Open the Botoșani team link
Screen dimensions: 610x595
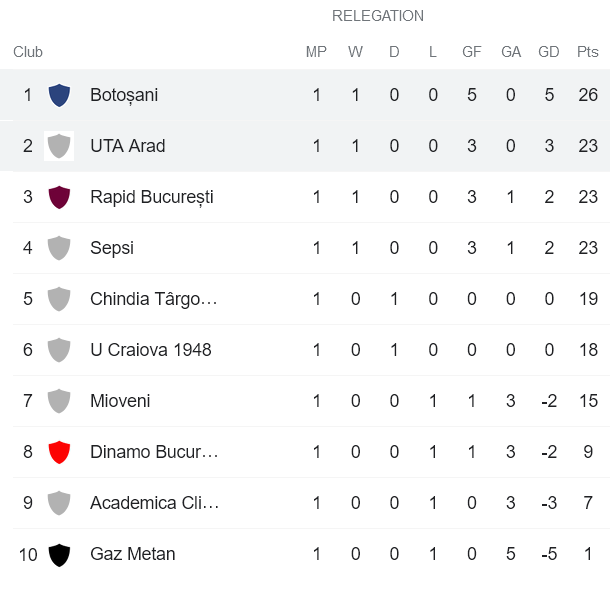pyautogui.click(x=124, y=95)
